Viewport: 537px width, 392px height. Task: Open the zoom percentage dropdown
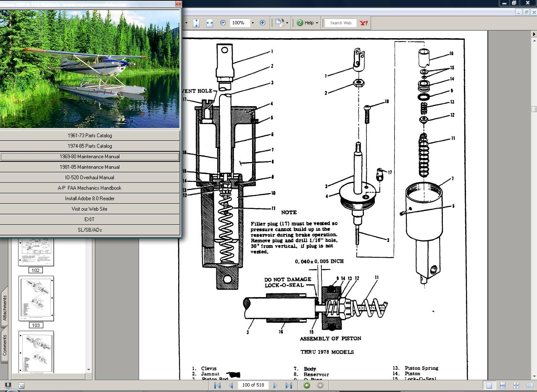coord(253,23)
